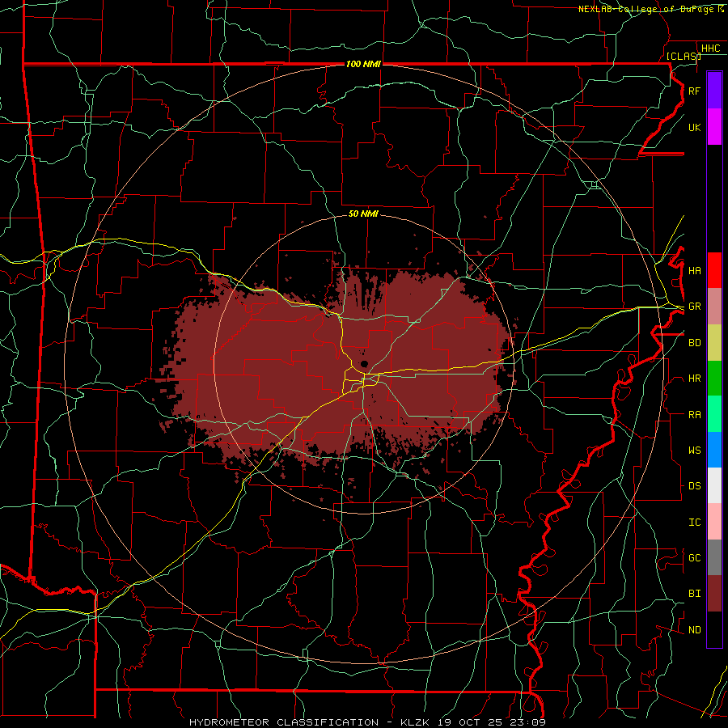
Task: Select the BI brown legend swatch
Action: click(x=714, y=594)
